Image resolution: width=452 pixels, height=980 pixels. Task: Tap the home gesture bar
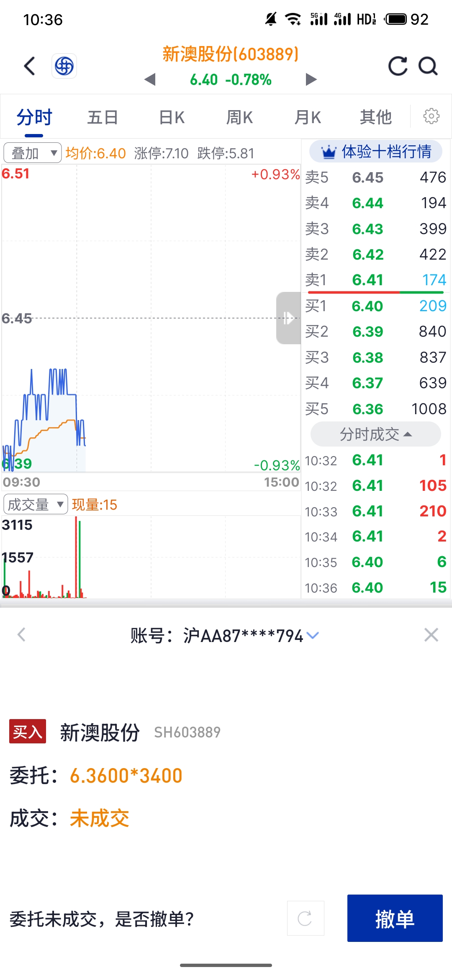pos(226,965)
